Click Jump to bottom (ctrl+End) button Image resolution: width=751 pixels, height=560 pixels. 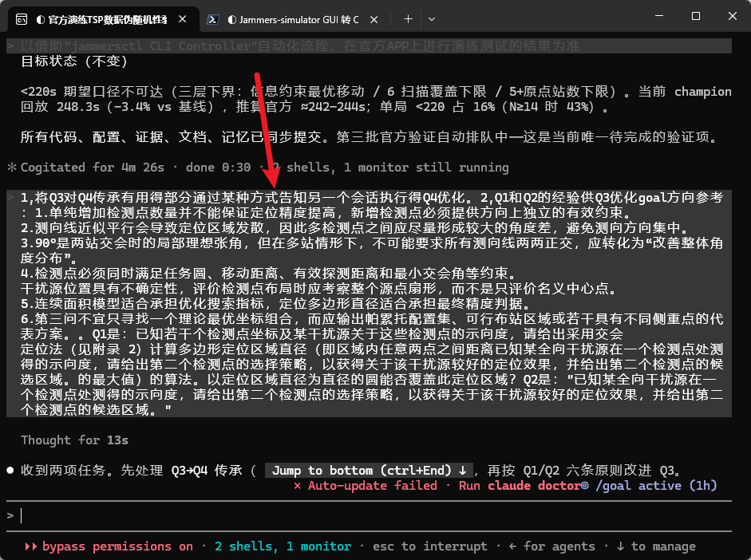[369, 471]
